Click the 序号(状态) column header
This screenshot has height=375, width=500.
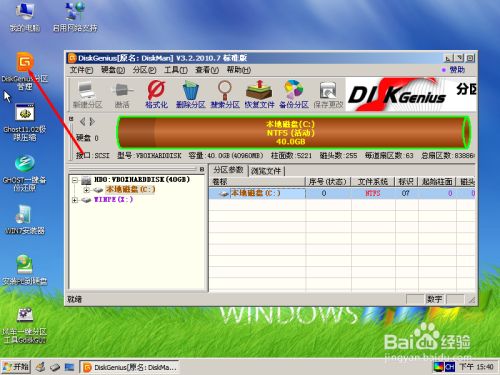tap(328, 182)
